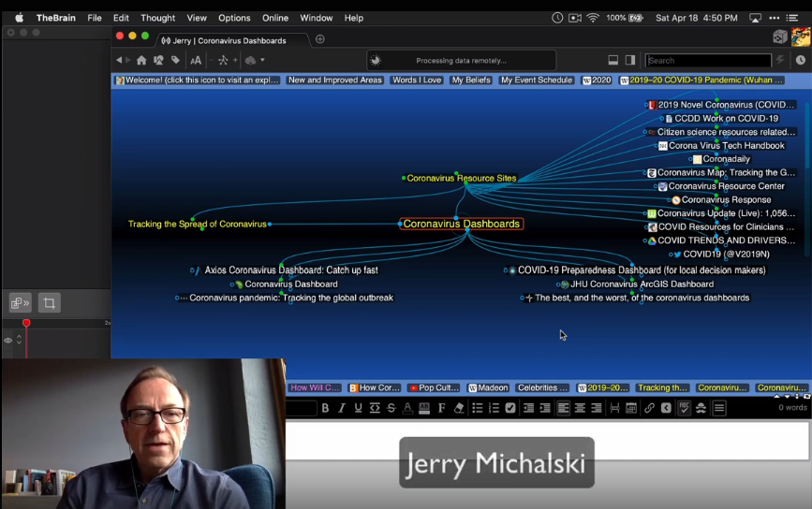Viewport: 812px width, 509px height.
Task: Select Words I Love pin
Action: [x=417, y=80]
